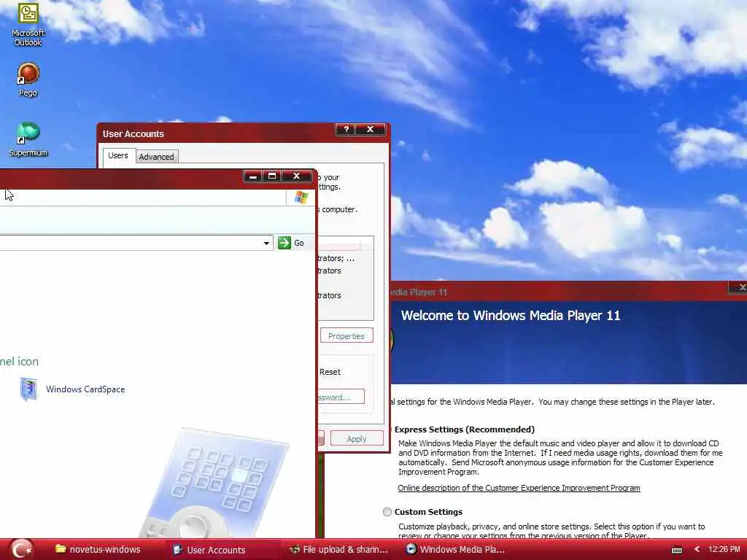Select the Custom Settings radio button
The width and height of the screenshot is (747, 560).
[x=387, y=512]
